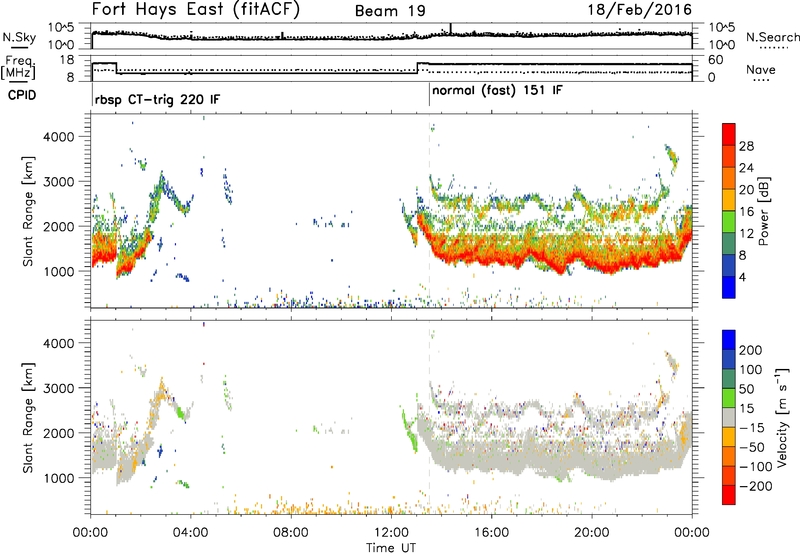The height and width of the screenshot is (554, 800).
Task: Select the '20' power colorbar value
Action: click(x=746, y=190)
